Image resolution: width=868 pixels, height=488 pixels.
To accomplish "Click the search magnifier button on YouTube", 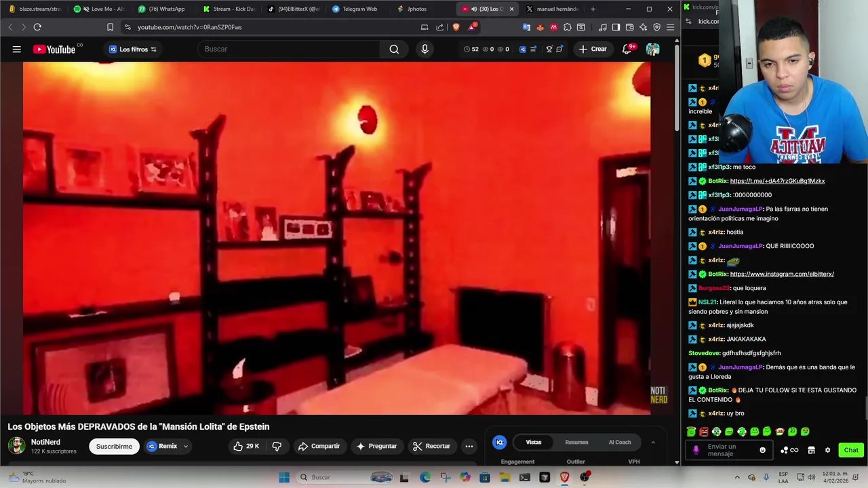I will (x=394, y=49).
